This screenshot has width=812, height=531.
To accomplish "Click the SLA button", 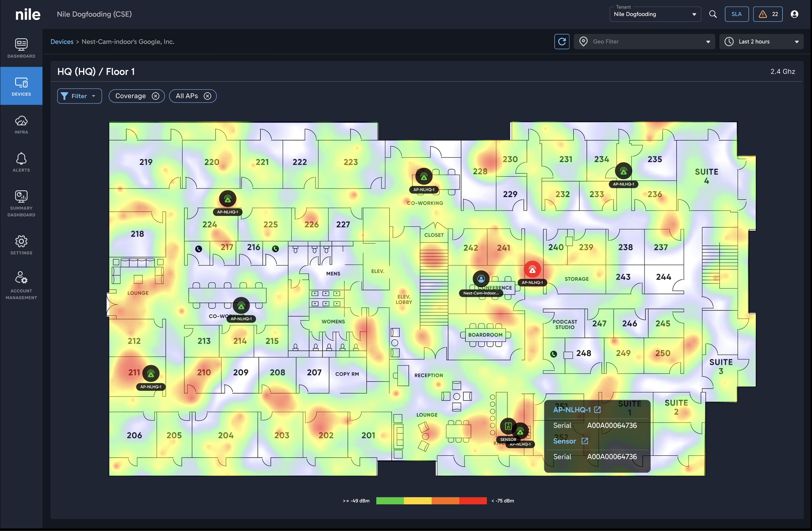I will pos(736,14).
